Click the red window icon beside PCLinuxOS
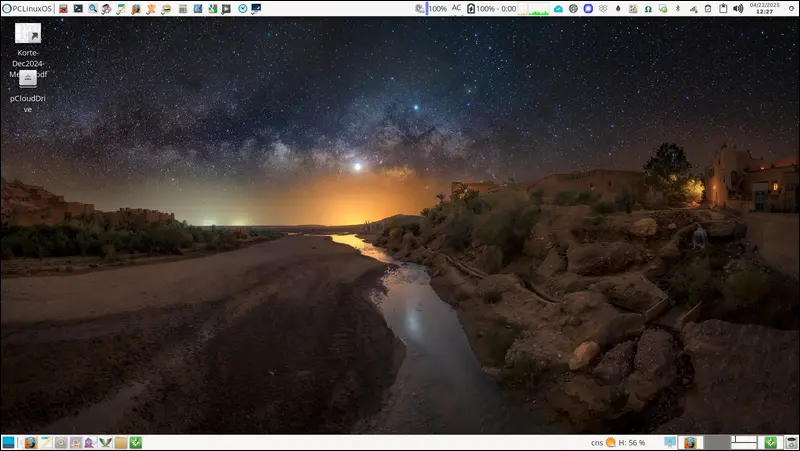Viewport: 800px width, 451px height. (63, 9)
